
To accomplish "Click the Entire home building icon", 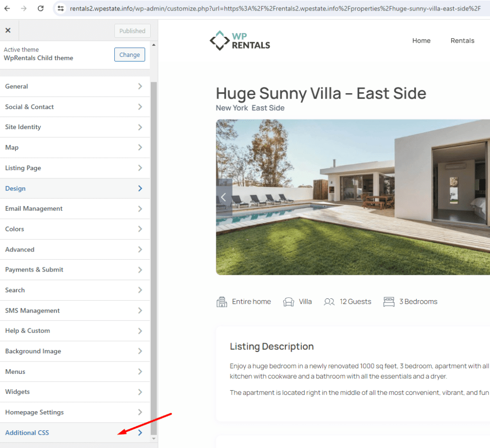I will (x=222, y=302).
